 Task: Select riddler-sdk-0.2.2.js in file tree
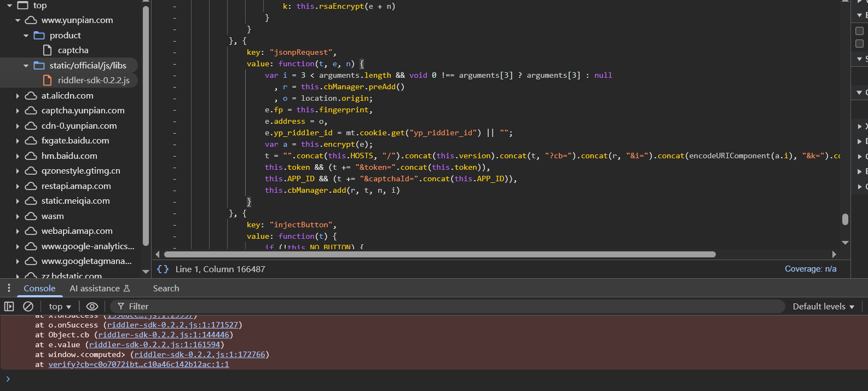click(x=94, y=80)
